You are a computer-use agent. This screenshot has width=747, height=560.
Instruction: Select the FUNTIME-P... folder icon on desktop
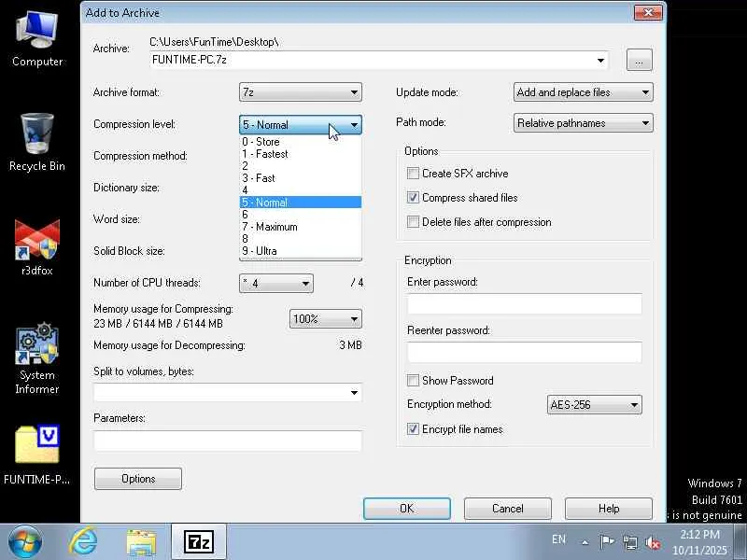(x=37, y=455)
